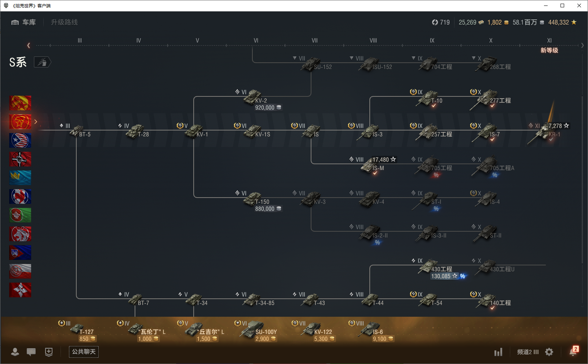
Task: Select the KV-2 tank node
Action: pyautogui.click(x=254, y=98)
